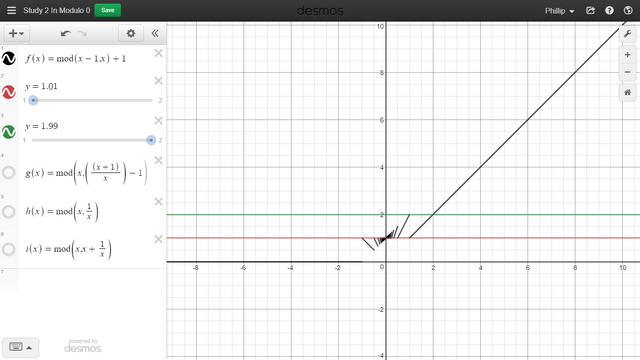Viewport: 640px width, 360px height.
Task: Open the expression list settings gear
Action: pyautogui.click(x=131, y=33)
